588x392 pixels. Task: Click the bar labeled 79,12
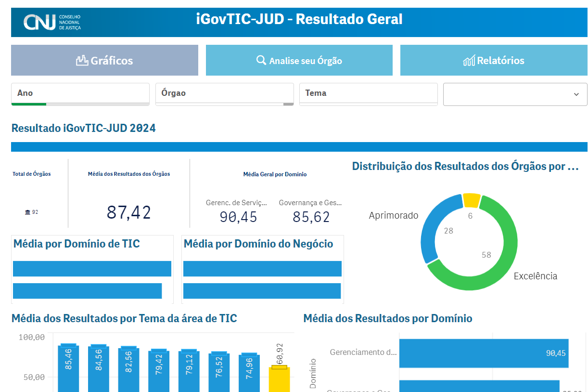(189, 371)
